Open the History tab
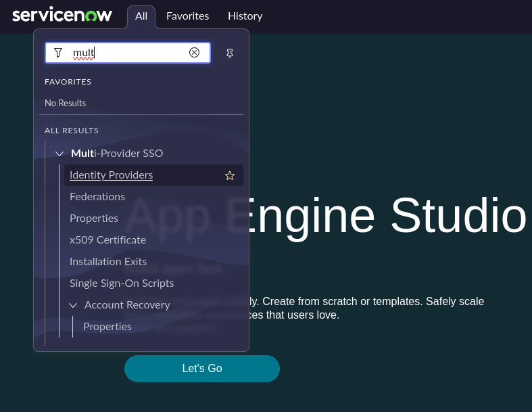Viewport: 532px width, 412px height. pyautogui.click(x=245, y=16)
